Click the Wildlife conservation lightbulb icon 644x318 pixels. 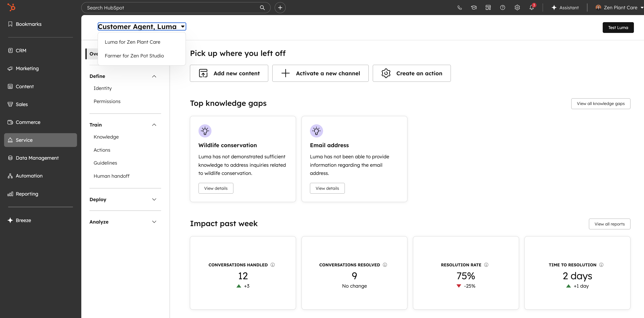[205, 131]
